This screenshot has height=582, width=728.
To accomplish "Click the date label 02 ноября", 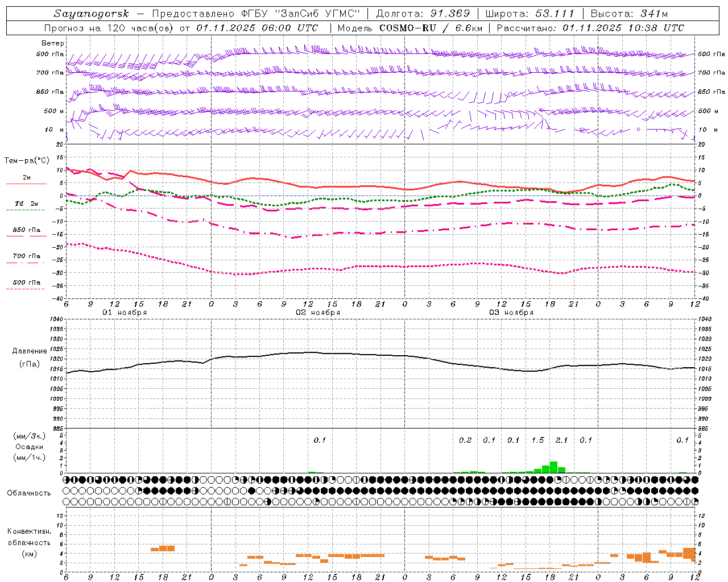I will 318,313.
